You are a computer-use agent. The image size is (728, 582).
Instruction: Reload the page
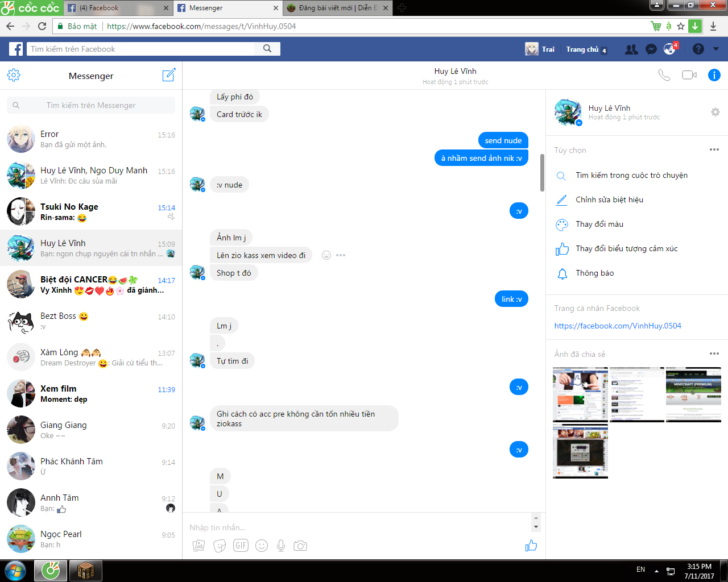click(x=42, y=26)
